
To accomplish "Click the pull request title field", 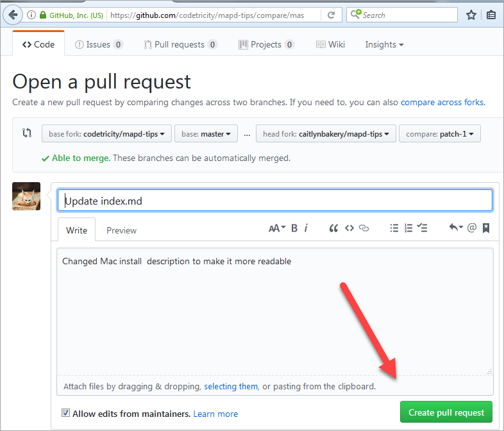I will click(x=275, y=200).
